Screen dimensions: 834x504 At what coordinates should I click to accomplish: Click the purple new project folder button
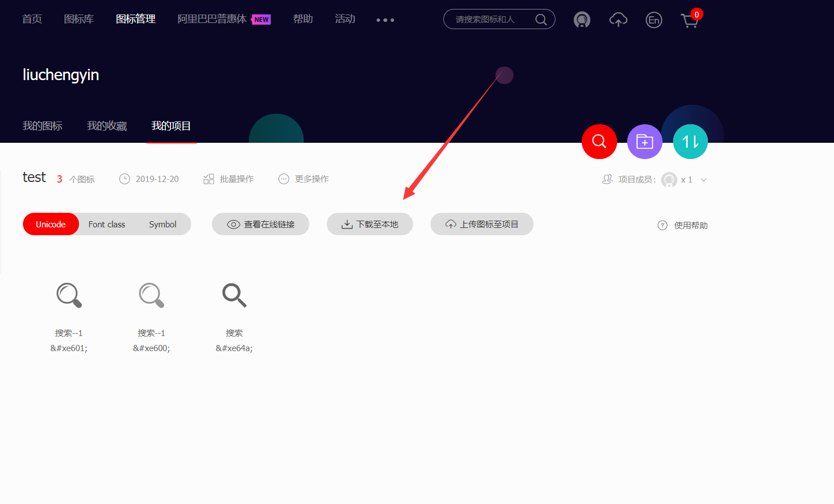tap(645, 142)
